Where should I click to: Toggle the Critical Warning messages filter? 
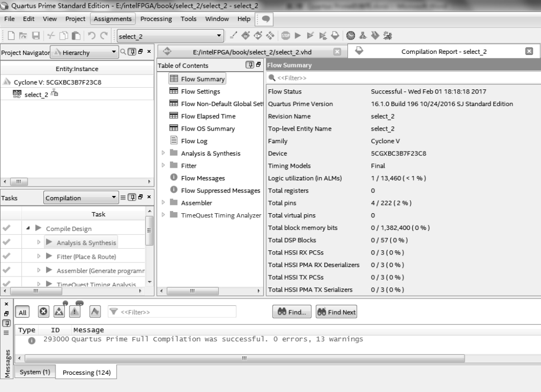pyautogui.click(x=59, y=312)
